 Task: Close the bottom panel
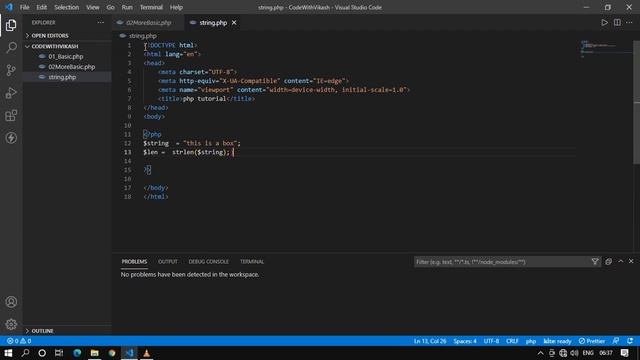click(631, 262)
